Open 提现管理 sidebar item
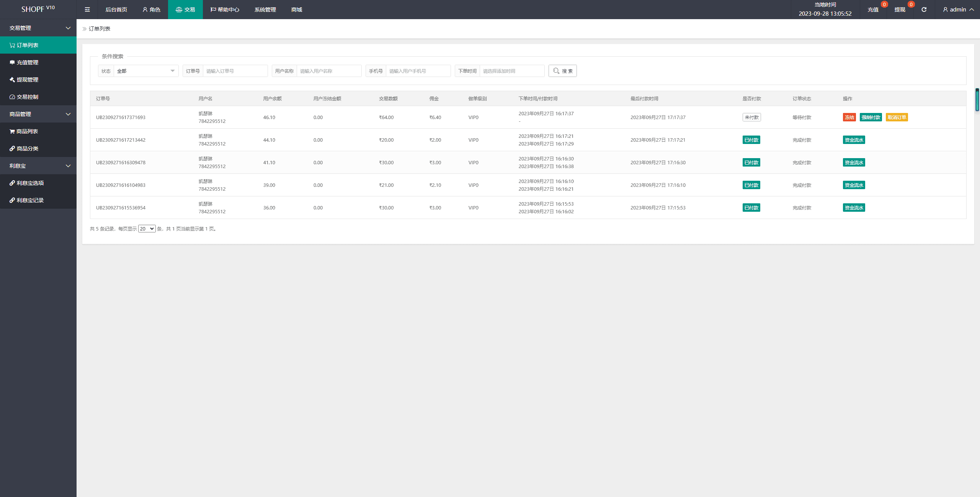This screenshot has width=980, height=497. coord(28,80)
